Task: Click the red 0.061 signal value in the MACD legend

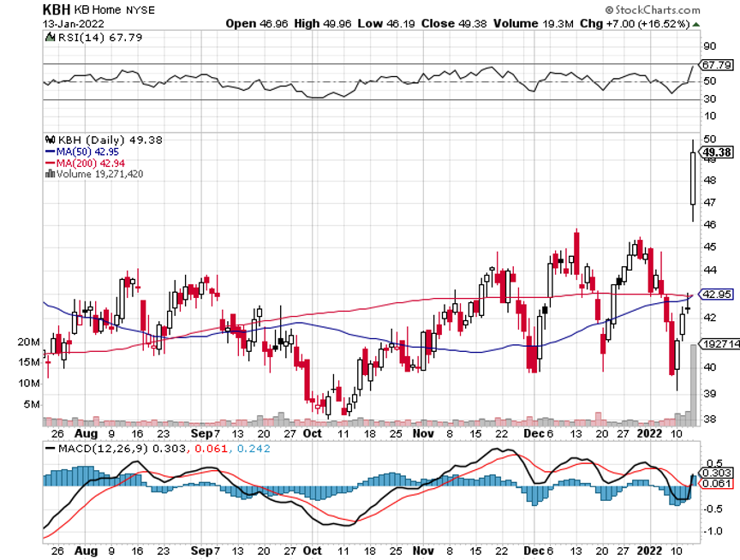Action: (x=211, y=449)
